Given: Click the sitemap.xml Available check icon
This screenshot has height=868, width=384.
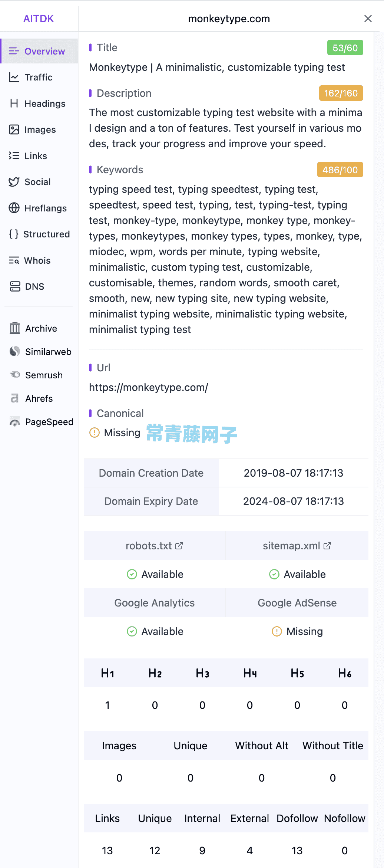Looking at the screenshot, I should point(274,574).
